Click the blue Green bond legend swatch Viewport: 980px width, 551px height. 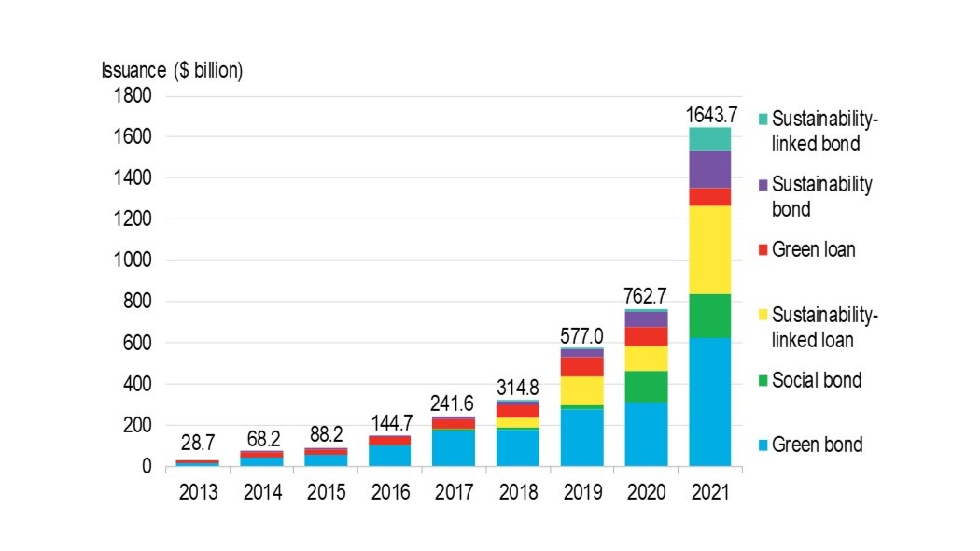coord(763,445)
